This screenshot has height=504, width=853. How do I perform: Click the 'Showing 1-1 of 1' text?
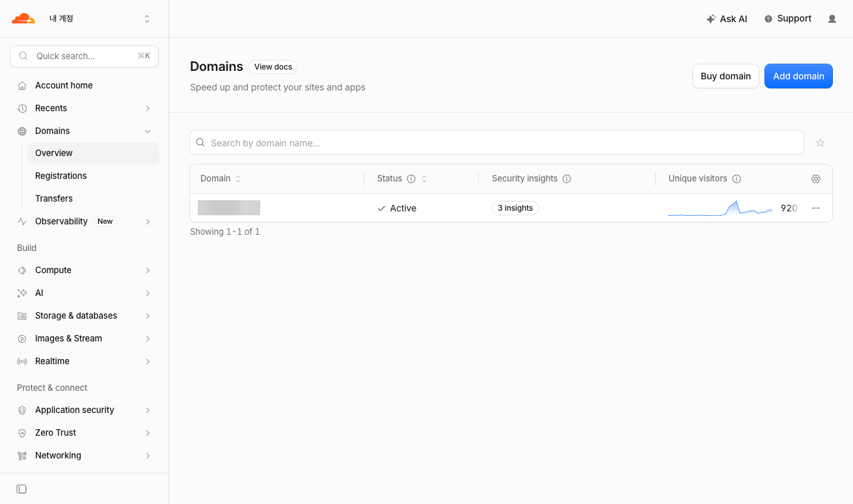225,232
